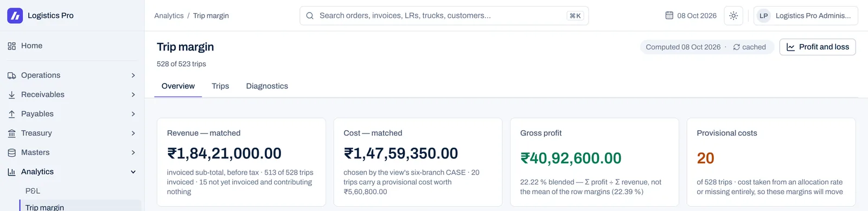Open Home via its grid icon
Viewport: 868px width, 211px height.
point(11,46)
